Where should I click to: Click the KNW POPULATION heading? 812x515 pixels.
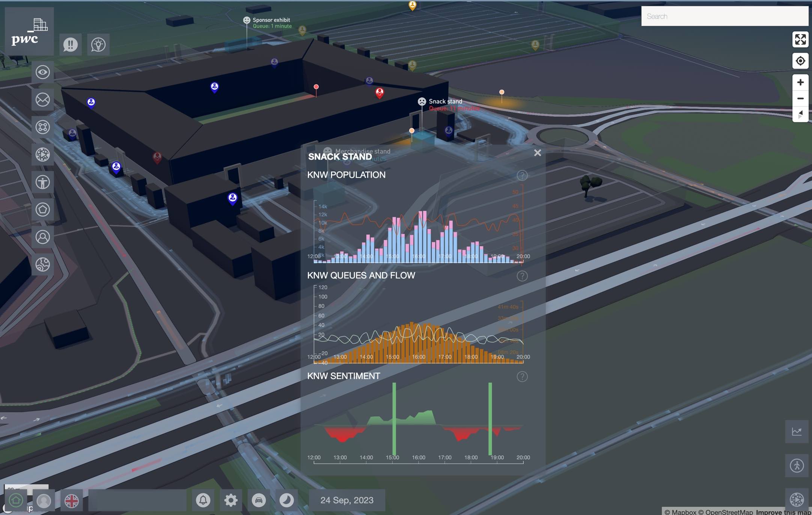click(346, 175)
